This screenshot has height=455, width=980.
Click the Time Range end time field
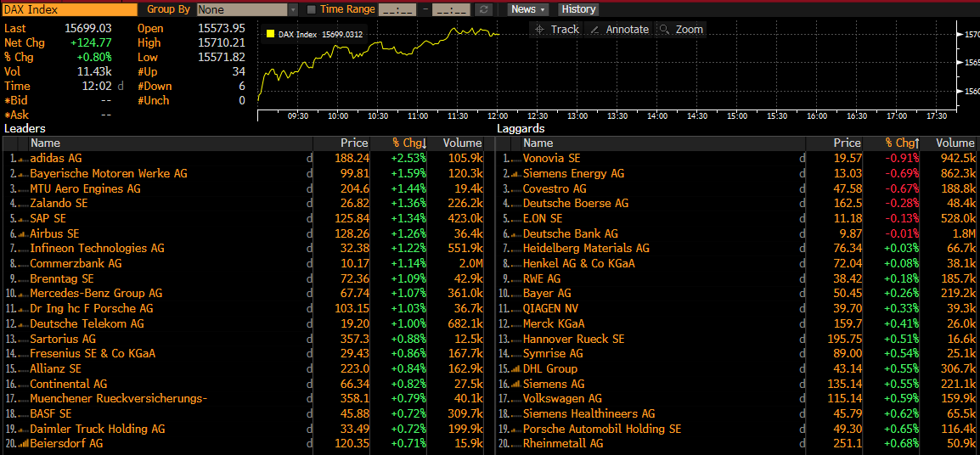(451, 9)
